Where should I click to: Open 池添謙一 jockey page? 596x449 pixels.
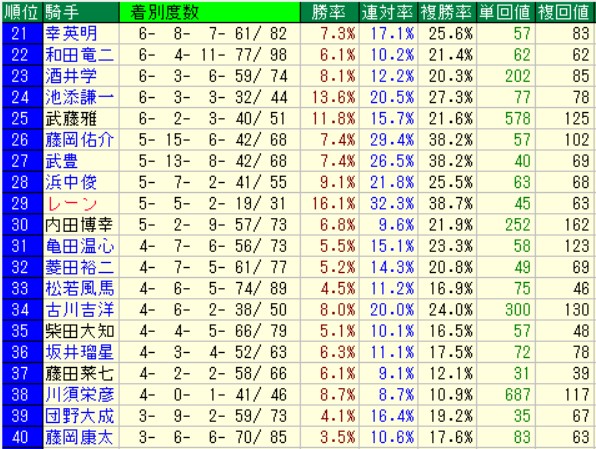[79, 98]
